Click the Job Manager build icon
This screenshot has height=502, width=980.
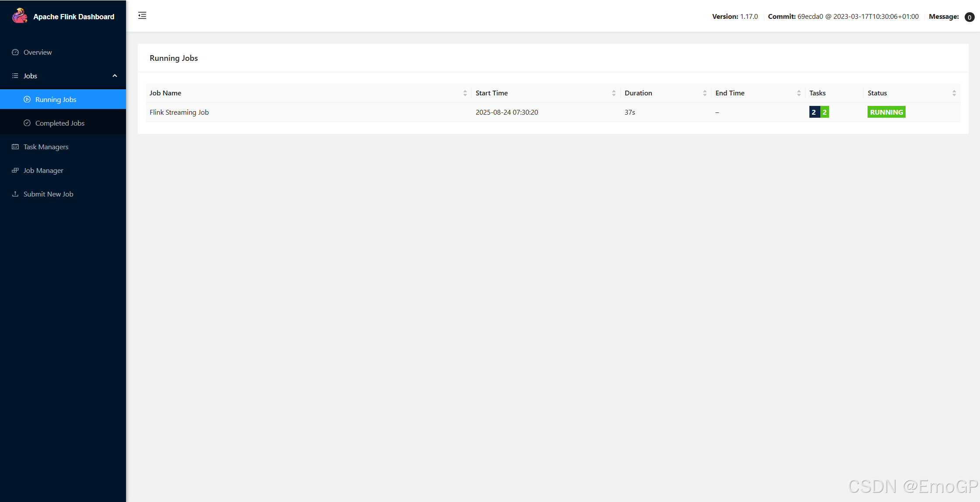(15, 170)
